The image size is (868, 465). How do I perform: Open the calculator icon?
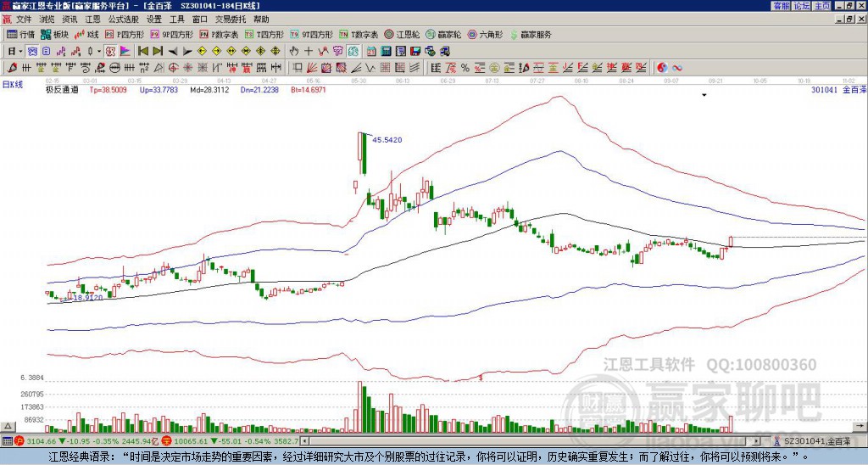(386, 52)
